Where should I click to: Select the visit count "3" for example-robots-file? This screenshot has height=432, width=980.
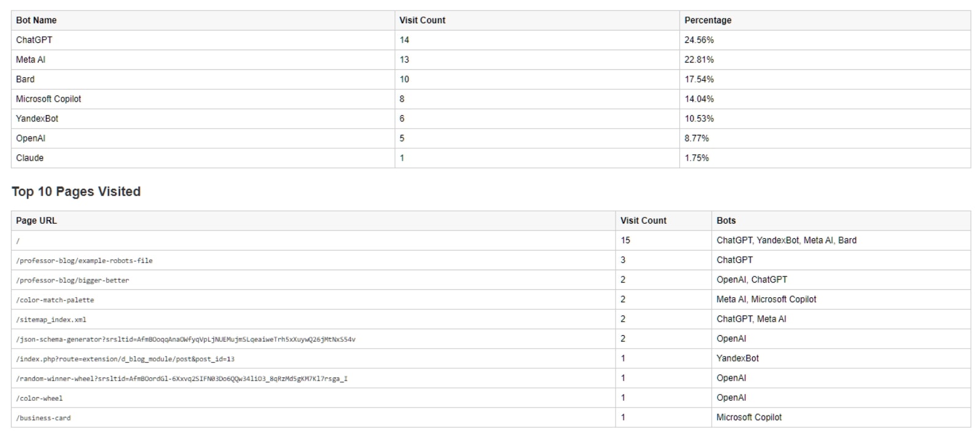coord(623,260)
